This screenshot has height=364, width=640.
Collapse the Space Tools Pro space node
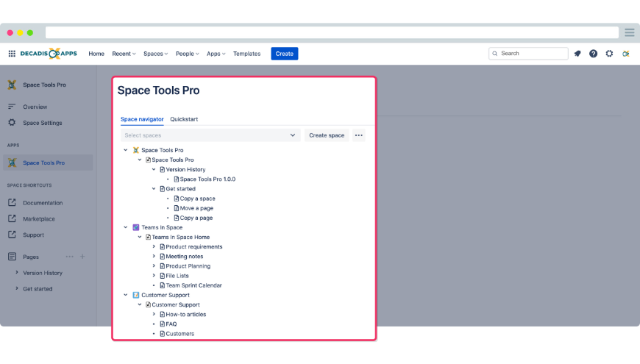[x=126, y=150]
